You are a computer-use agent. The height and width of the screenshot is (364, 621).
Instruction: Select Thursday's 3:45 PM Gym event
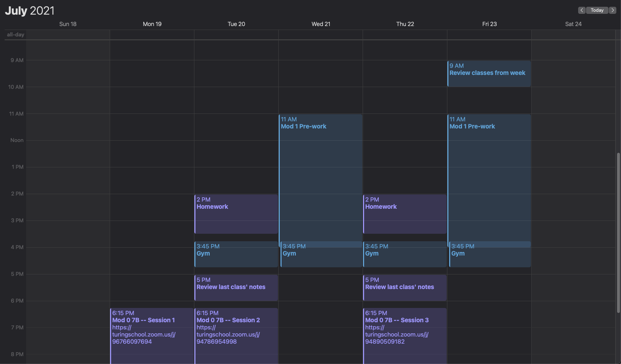pos(405,254)
